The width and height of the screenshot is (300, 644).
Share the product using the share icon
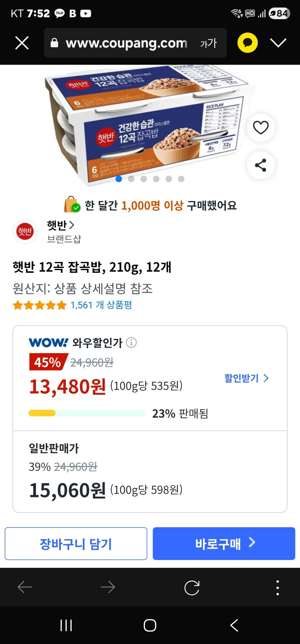point(261,165)
